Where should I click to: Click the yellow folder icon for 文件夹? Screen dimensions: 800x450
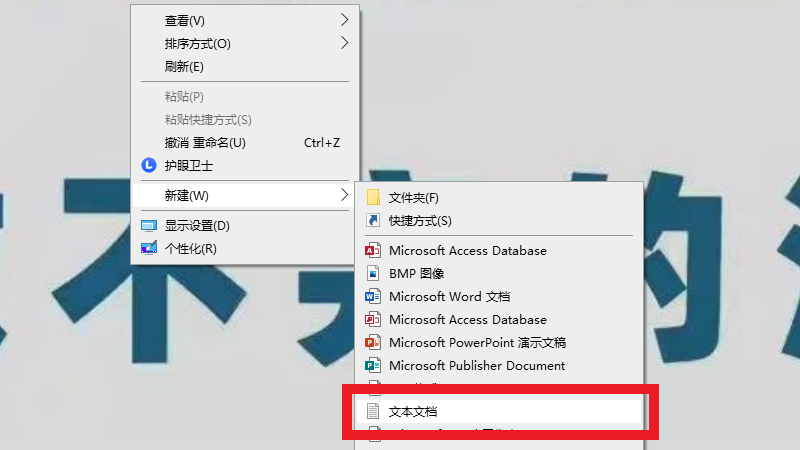(x=373, y=197)
